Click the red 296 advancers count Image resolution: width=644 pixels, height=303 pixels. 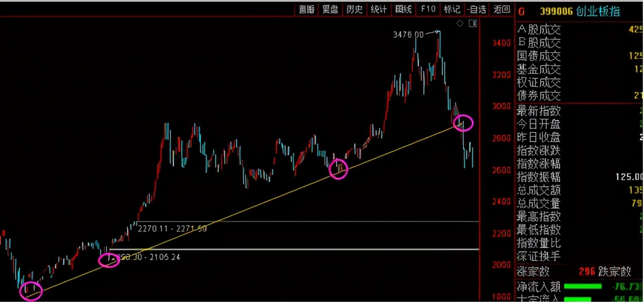click(x=587, y=272)
